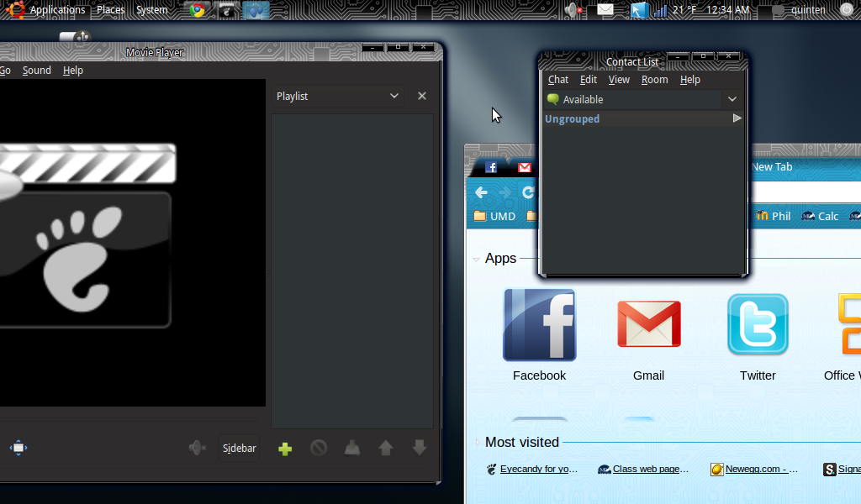Open the Help menu in Contact List
861x504 pixels.
coord(689,80)
